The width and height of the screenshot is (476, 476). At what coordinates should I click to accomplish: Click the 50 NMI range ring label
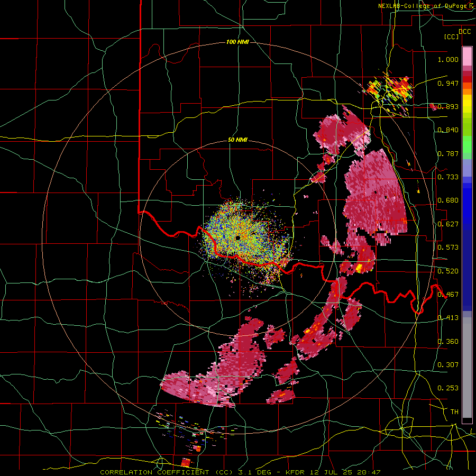click(237, 140)
